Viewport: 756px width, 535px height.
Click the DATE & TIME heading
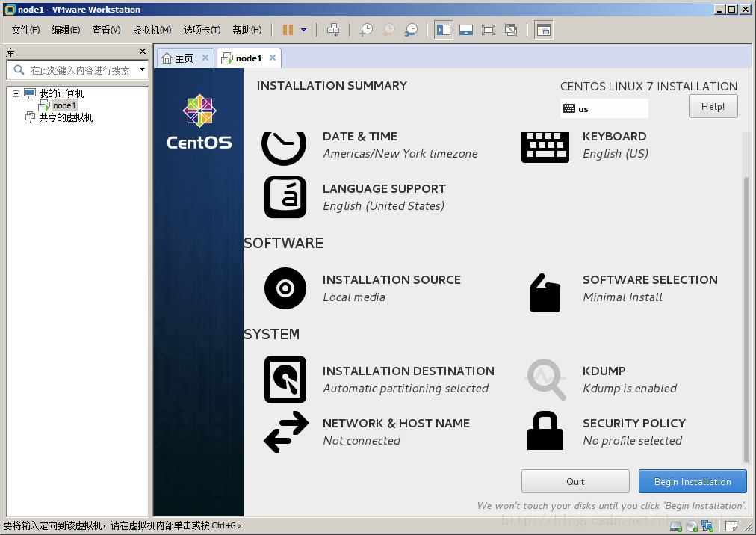tap(359, 137)
